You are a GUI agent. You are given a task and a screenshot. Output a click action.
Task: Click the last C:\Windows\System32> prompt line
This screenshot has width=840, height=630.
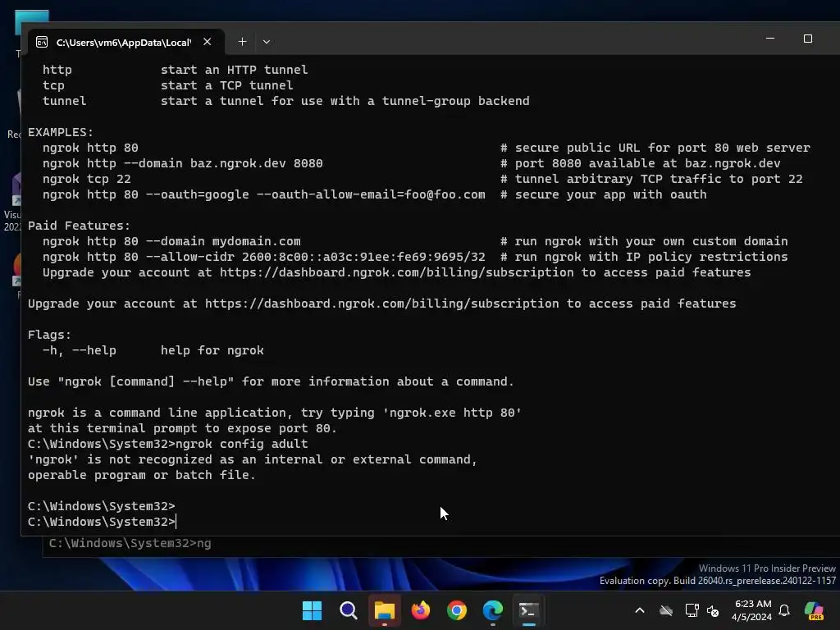tap(102, 522)
